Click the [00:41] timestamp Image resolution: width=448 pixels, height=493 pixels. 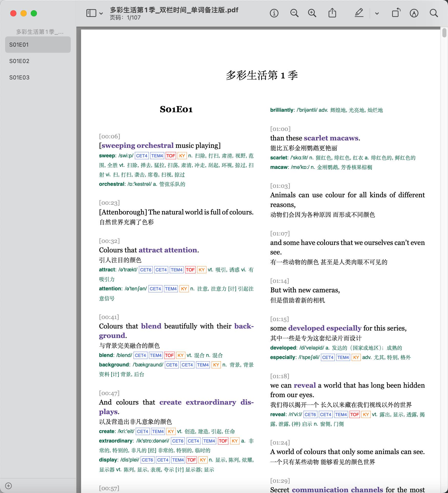click(x=109, y=317)
